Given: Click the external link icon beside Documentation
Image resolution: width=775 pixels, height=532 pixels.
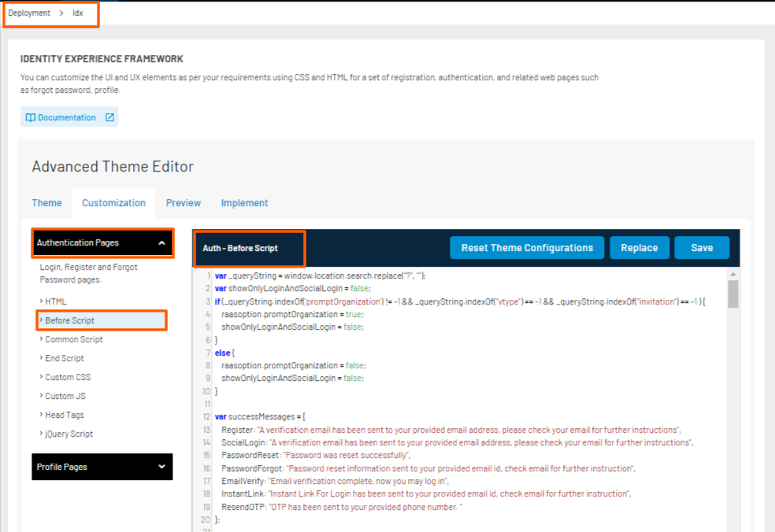Looking at the screenshot, I should (109, 117).
